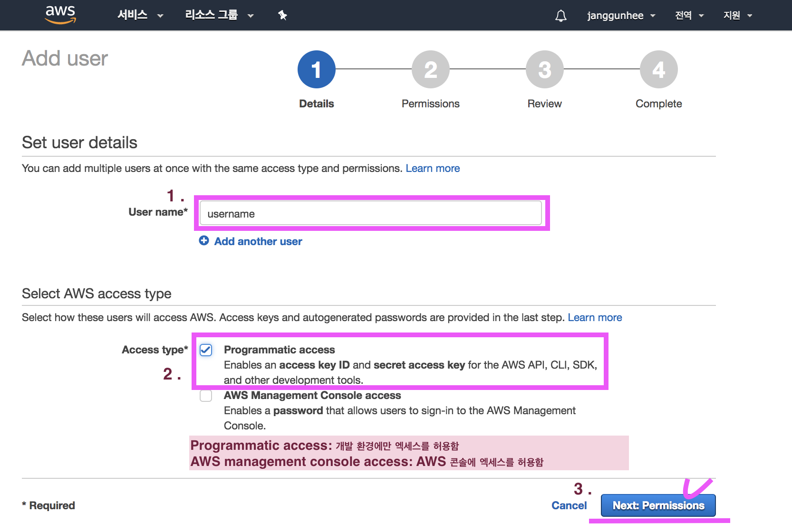Open Learn more link under access type

pos(595,317)
